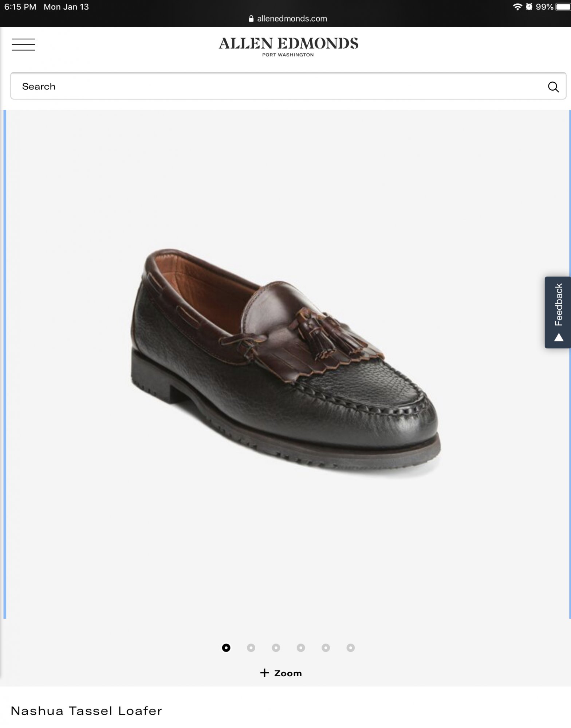
Task: Click the plus icon beside Zoom
Action: 264,673
